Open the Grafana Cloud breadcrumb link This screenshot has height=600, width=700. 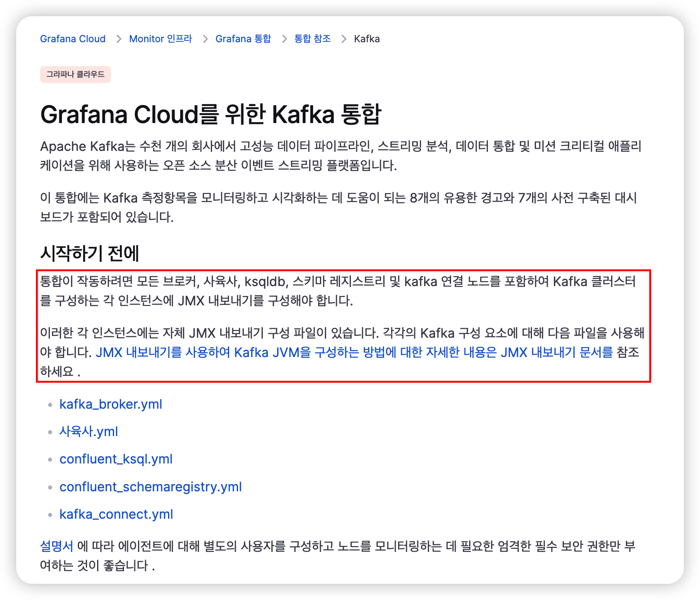tap(72, 39)
